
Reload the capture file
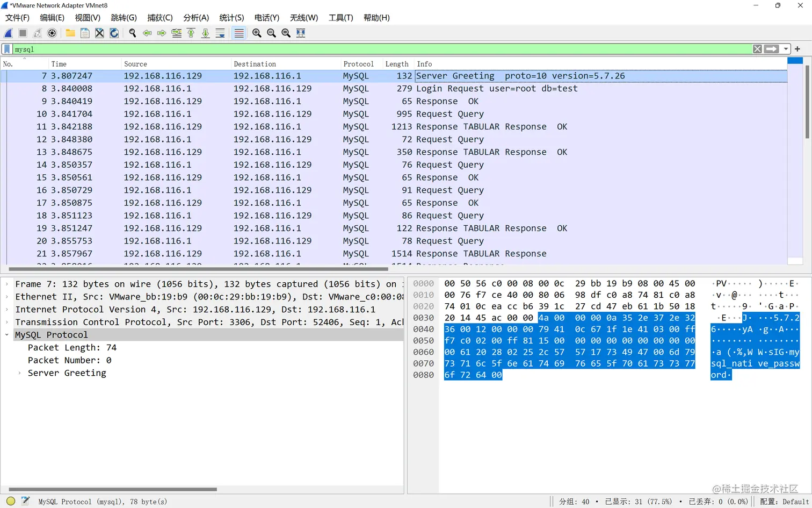coord(114,33)
